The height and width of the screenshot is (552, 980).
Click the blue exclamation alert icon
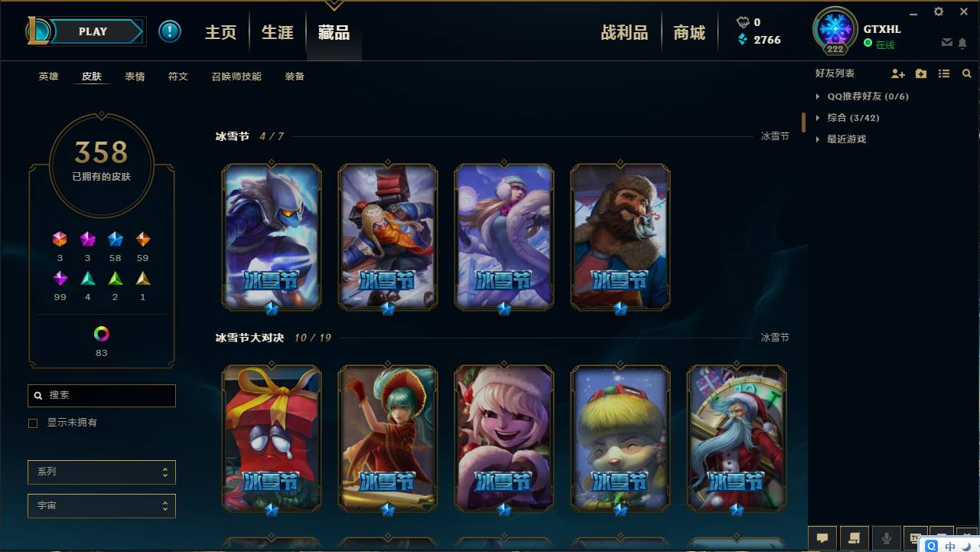click(x=170, y=31)
